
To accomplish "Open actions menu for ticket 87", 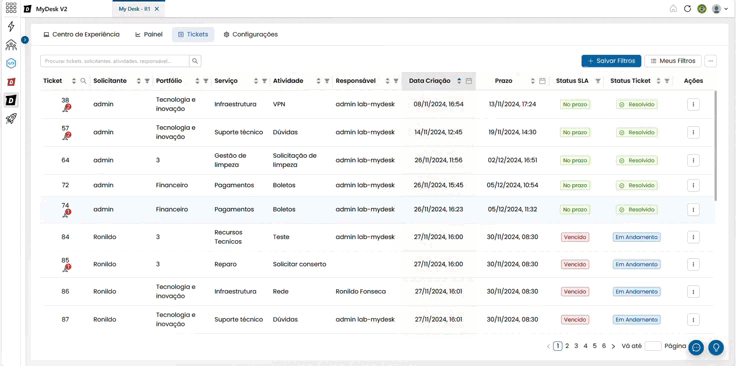I will click(693, 320).
